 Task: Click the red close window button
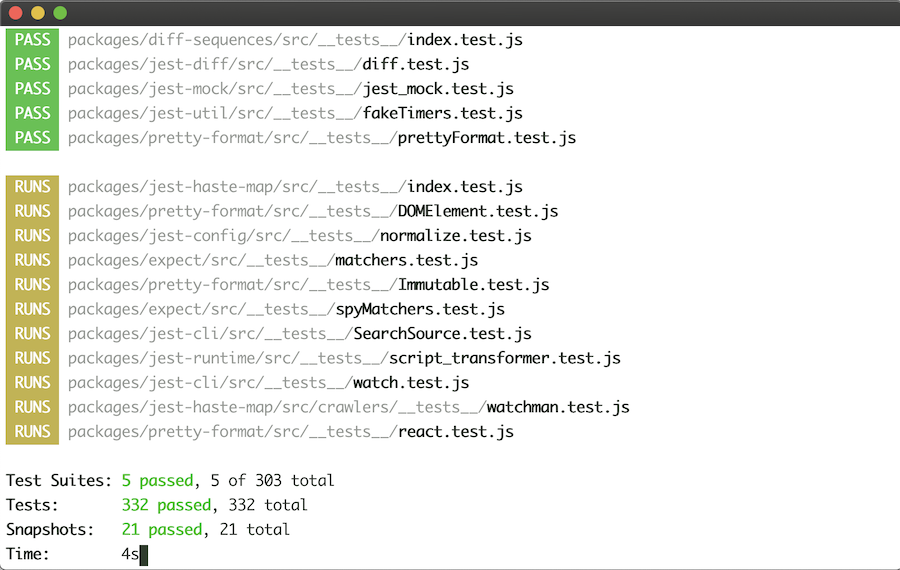16,13
